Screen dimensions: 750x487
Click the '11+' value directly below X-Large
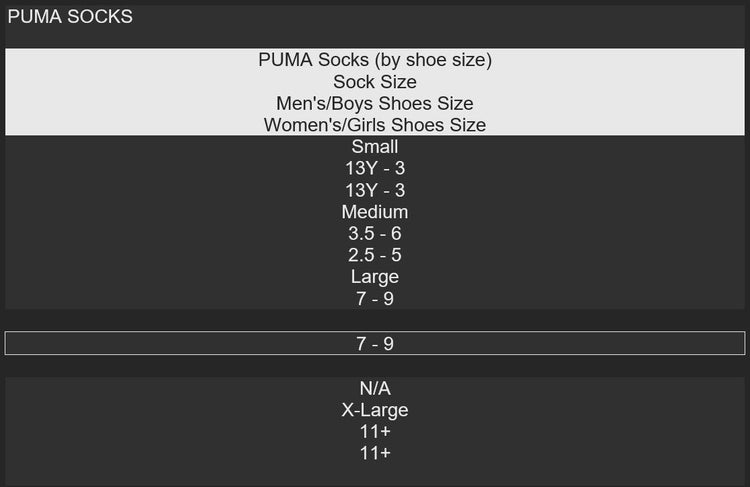pos(375,431)
